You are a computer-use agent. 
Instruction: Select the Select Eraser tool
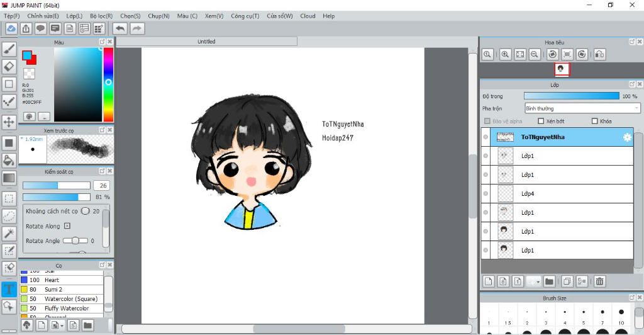point(9,268)
